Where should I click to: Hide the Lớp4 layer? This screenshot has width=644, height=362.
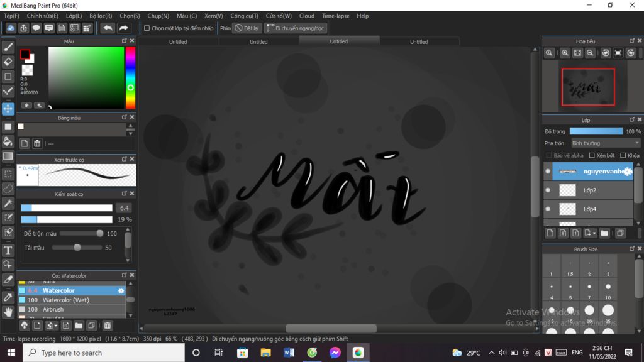[548, 209]
